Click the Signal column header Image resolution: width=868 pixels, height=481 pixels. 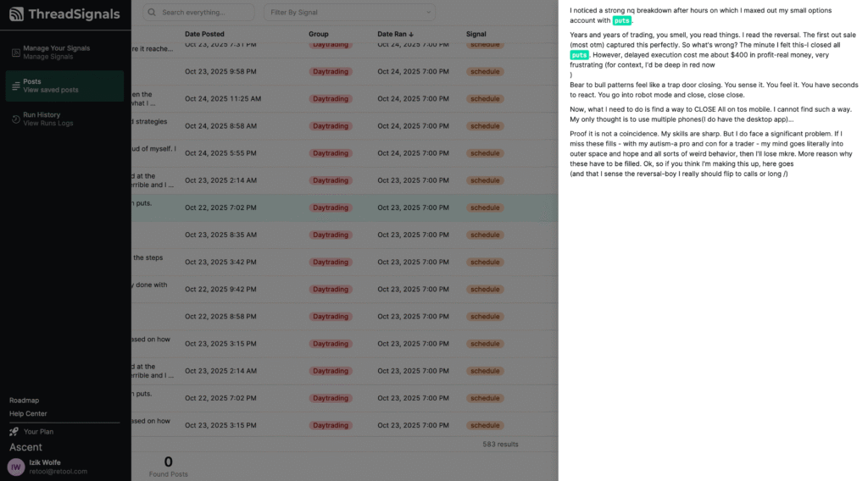click(476, 35)
